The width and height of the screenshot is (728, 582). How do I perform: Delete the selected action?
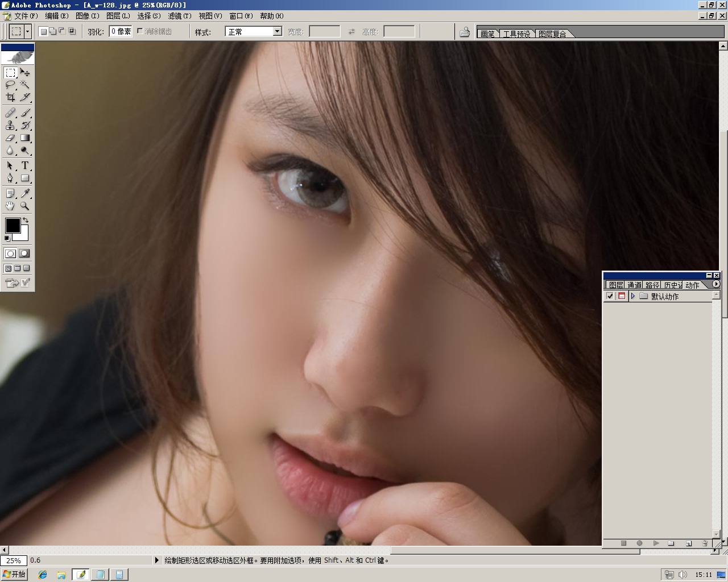coord(705,543)
